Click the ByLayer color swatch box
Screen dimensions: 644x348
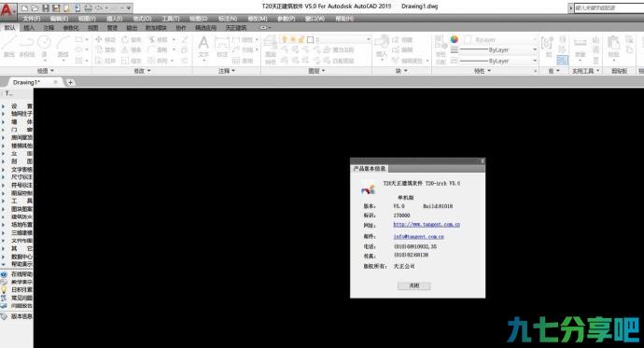[x=468, y=39]
